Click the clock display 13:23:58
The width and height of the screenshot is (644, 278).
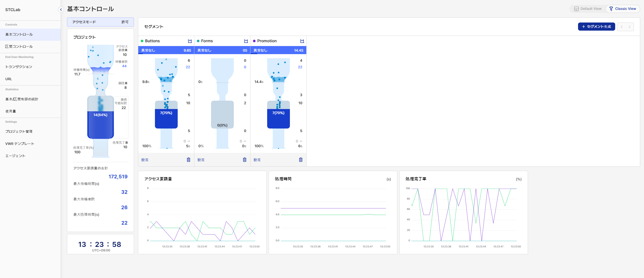(x=100, y=244)
